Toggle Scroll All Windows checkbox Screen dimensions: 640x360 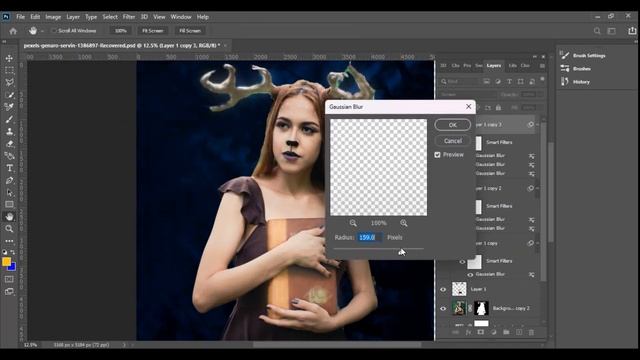[53, 31]
